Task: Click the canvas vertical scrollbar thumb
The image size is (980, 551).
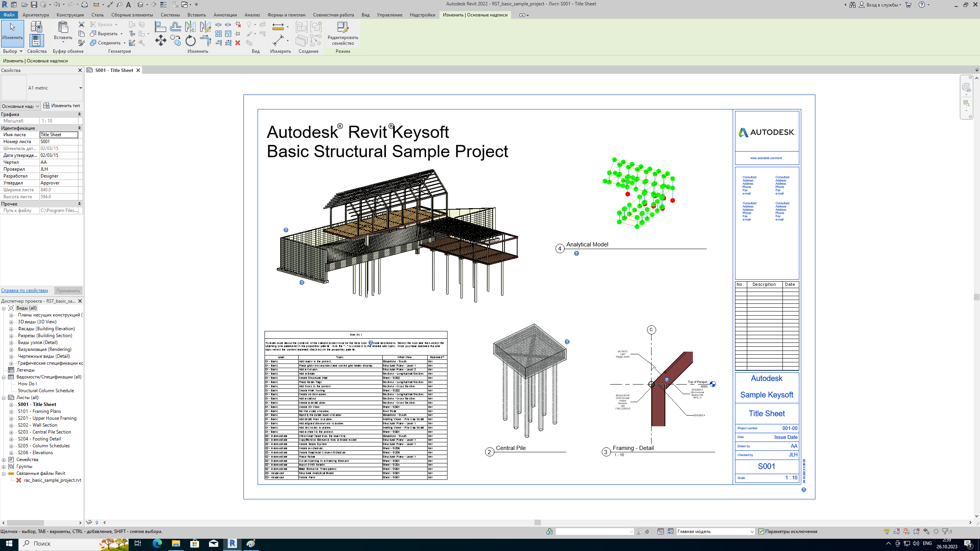Action: [x=977, y=297]
